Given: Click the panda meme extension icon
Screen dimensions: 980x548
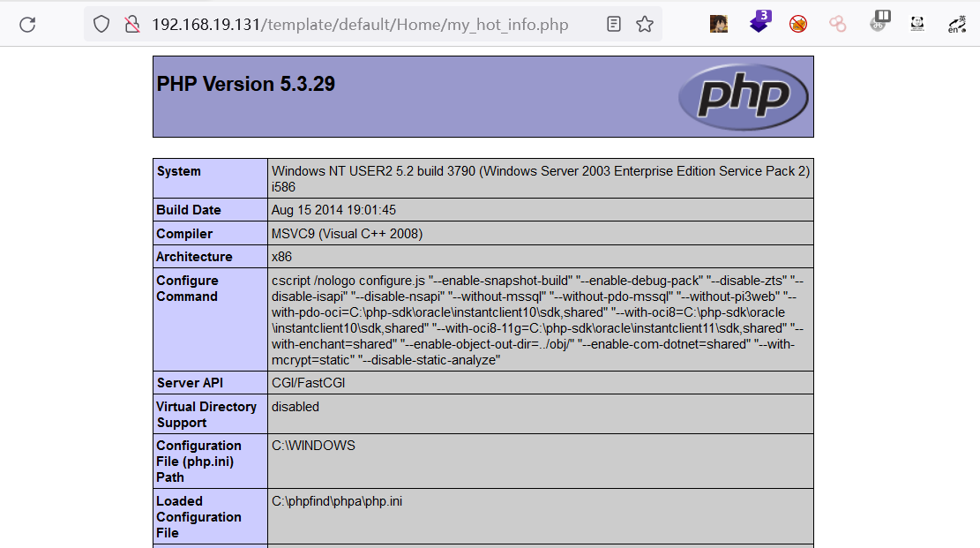Looking at the screenshot, I should 916,25.
